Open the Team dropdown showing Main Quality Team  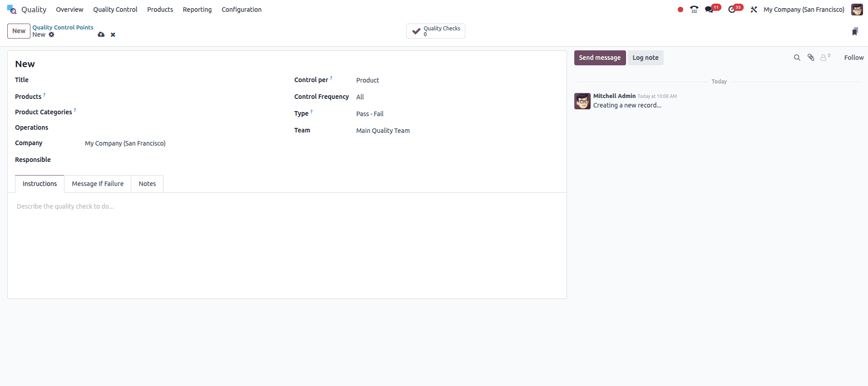coord(383,131)
